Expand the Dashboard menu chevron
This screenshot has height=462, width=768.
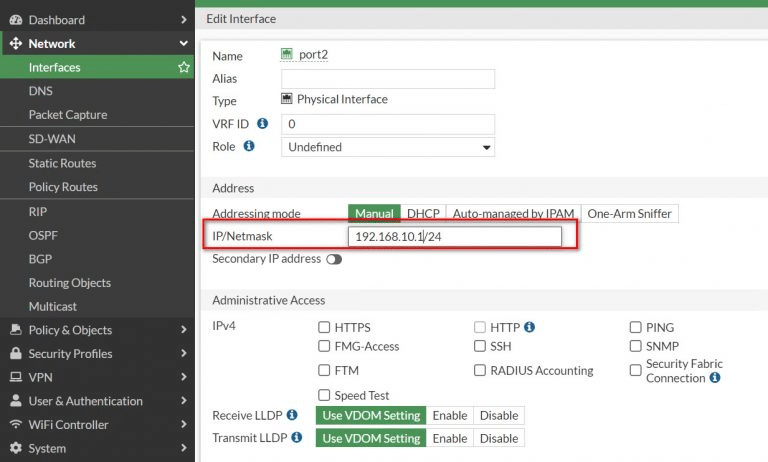coord(184,20)
